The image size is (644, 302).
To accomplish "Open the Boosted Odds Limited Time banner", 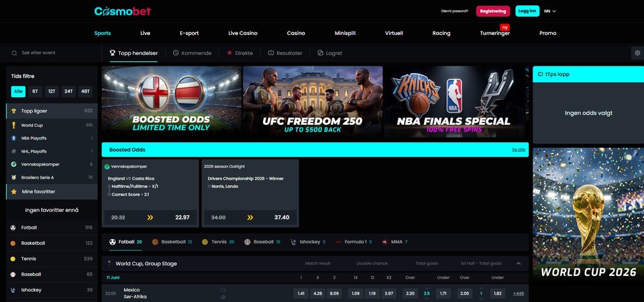I will point(171,102).
